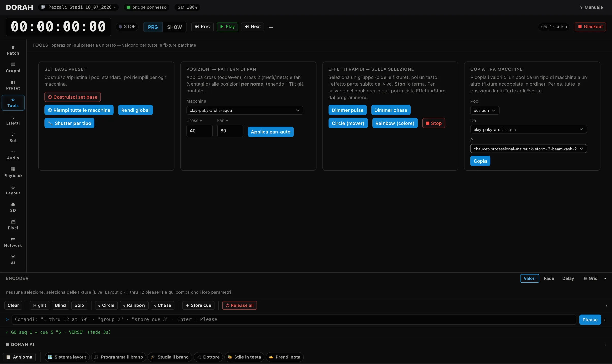Collapse the DORAH AI panel
The image size is (612, 364).
(605, 345)
